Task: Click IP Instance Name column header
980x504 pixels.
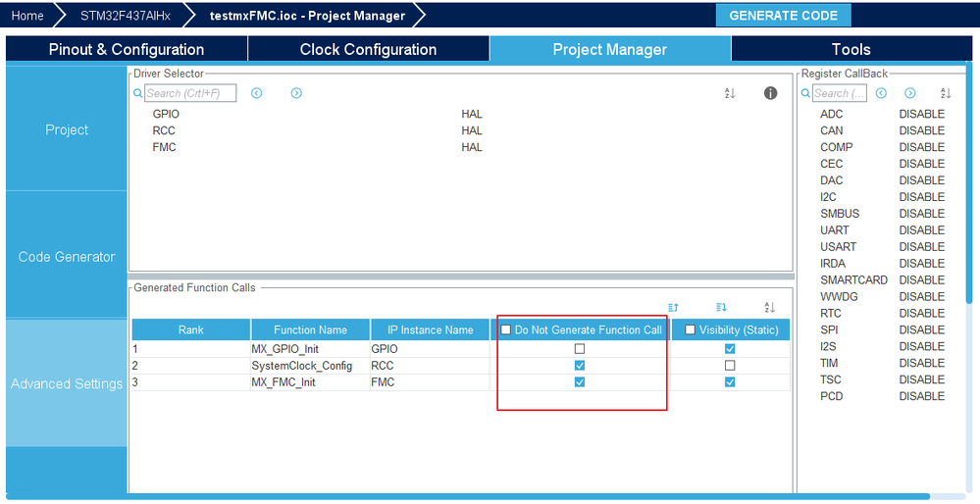Action: coord(430,329)
